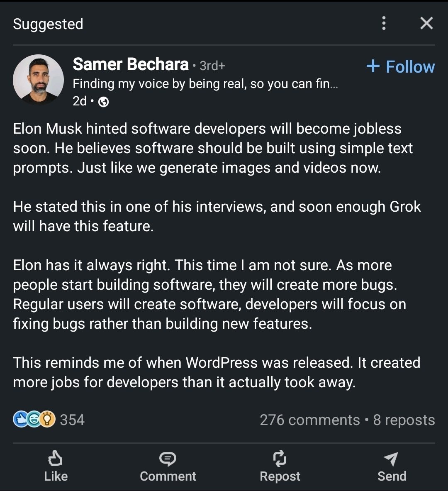This screenshot has height=491, width=448.
Task: Open the three-dot post options menu
Action: 384,23
